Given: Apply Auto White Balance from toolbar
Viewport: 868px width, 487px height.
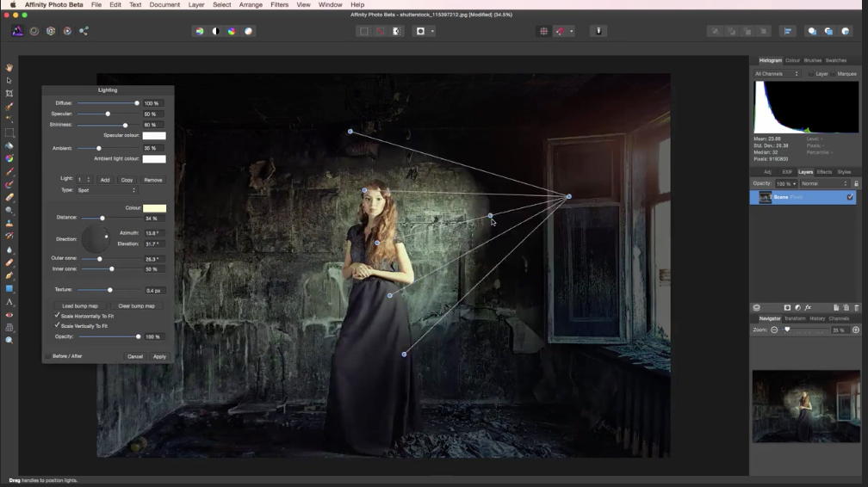Looking at the screenshot, I should coord(249,31).
